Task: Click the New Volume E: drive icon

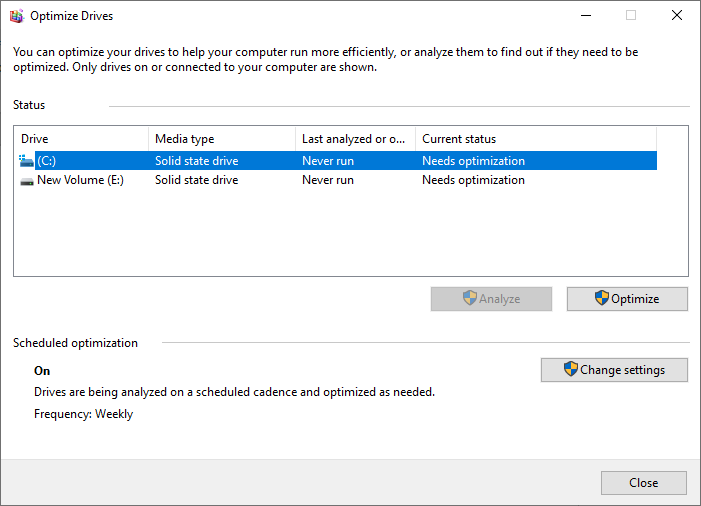Action: click(27, 181)
